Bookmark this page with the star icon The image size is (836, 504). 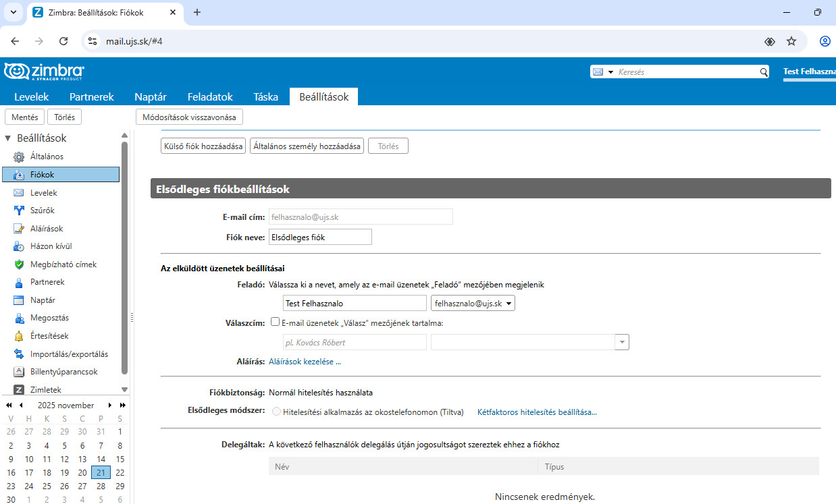[x=791, y=41]
